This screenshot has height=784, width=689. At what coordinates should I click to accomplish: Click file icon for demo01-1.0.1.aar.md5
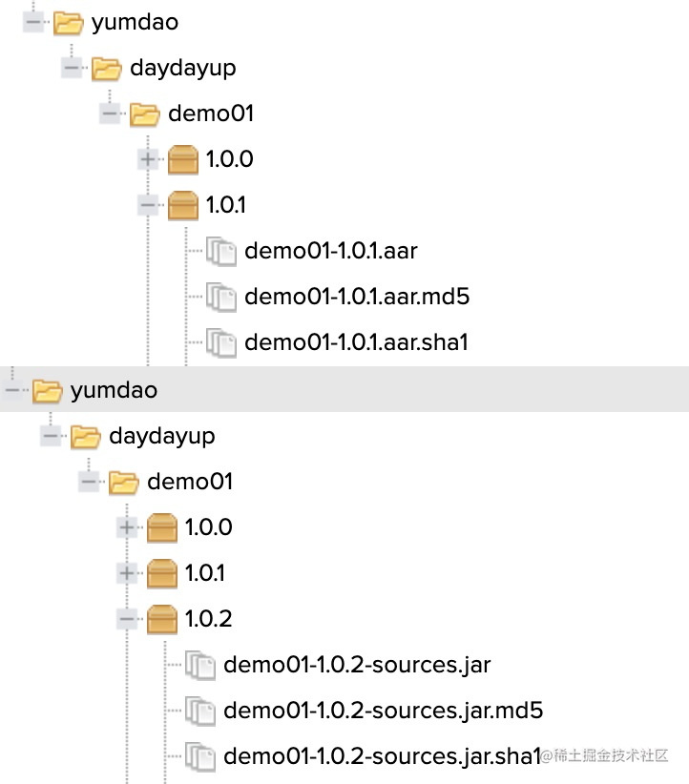tap(222, 297)
